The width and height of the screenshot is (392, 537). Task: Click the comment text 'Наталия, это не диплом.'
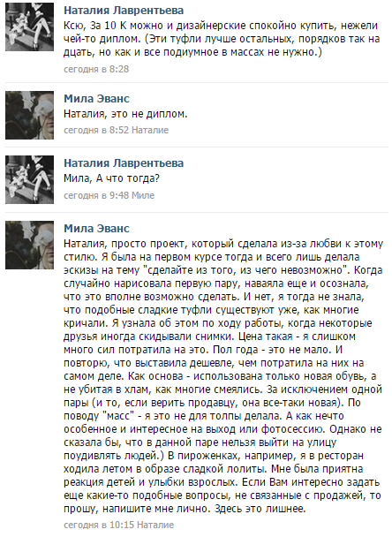(125, 114)
